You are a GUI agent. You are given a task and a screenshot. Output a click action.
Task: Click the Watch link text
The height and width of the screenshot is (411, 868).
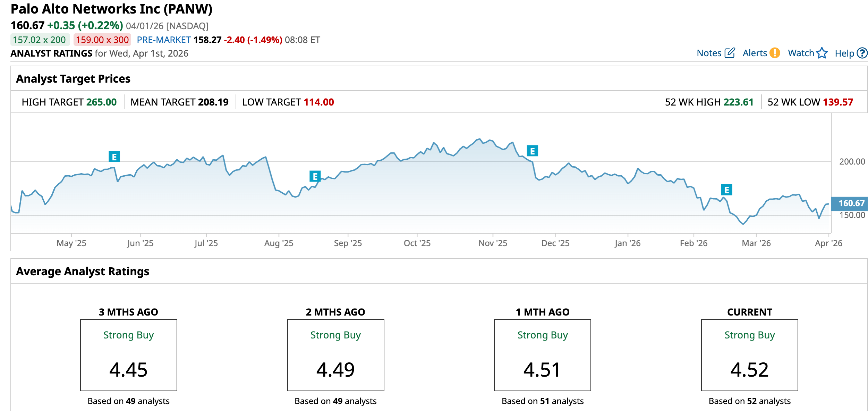tap(801, 53)
